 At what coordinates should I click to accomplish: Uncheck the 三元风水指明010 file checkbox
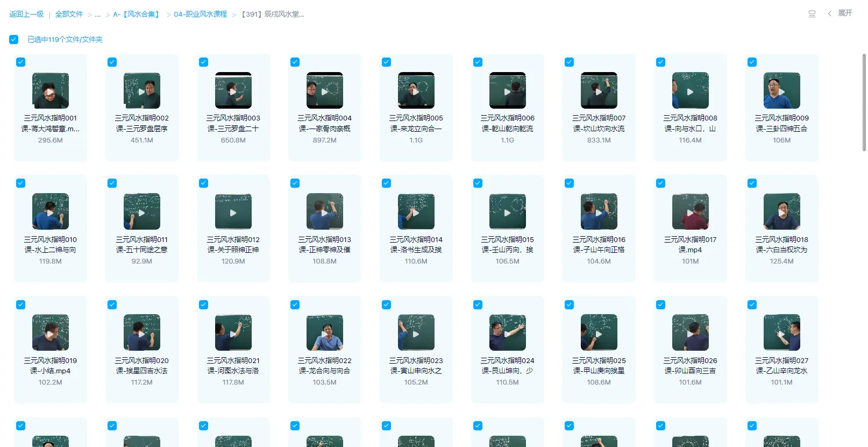[x=20, y=183]
